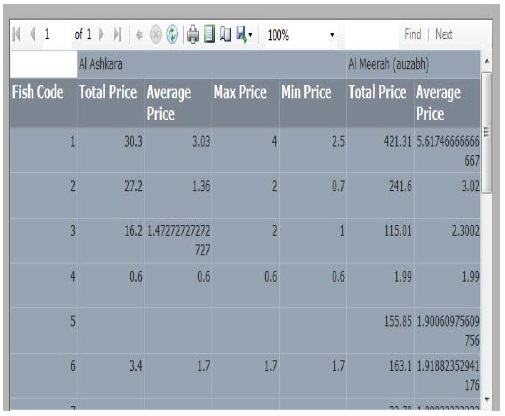Click Al Ashkara Total Price header
This screenshot has height=416, width=505.
point(111,102)
